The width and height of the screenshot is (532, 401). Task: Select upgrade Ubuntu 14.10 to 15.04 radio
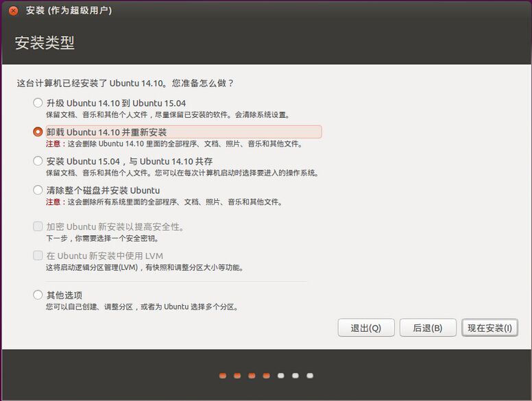(x=38, y=103)
